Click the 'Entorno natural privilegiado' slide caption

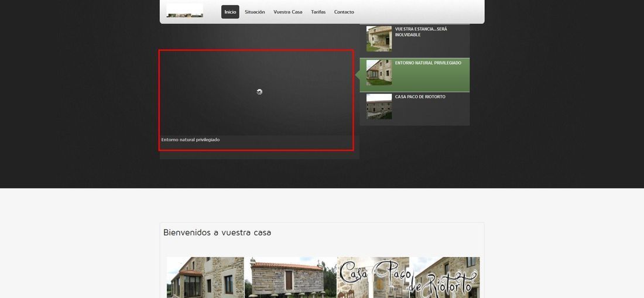191,139
